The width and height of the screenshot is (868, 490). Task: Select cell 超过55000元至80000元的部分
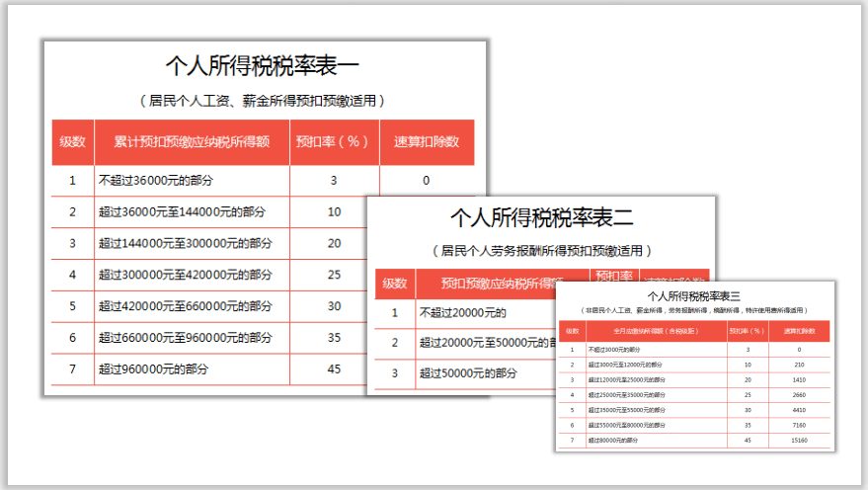click(x=627, y=425)
